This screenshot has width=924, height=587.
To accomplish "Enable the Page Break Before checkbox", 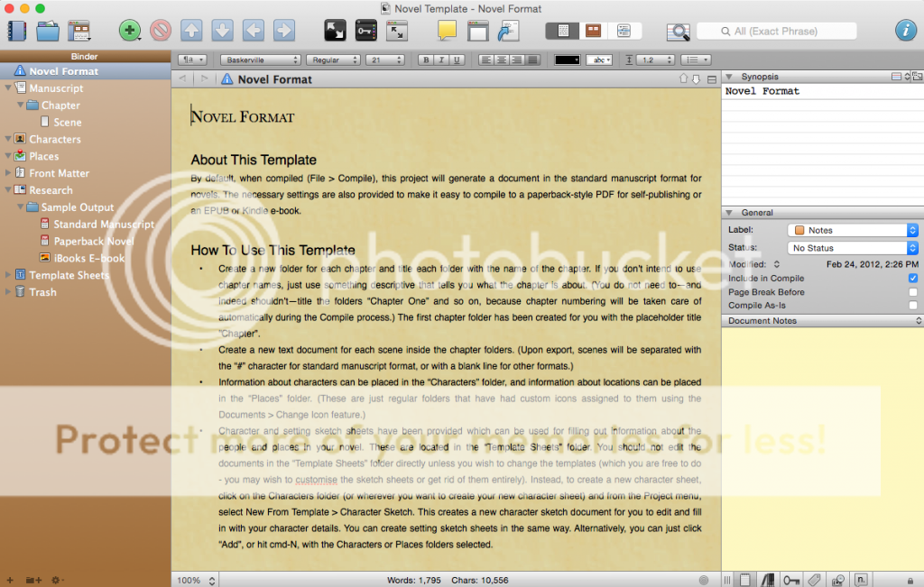I will tap(913, 292).
